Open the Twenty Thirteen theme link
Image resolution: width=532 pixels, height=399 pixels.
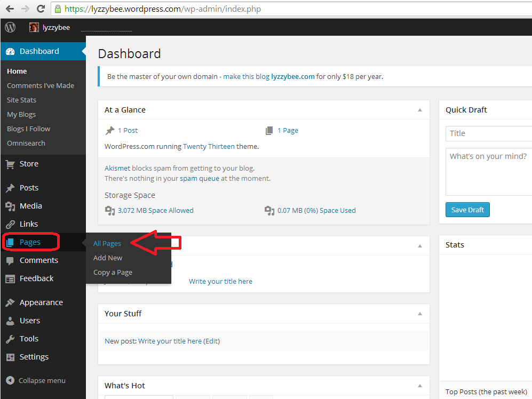point(209,147)
